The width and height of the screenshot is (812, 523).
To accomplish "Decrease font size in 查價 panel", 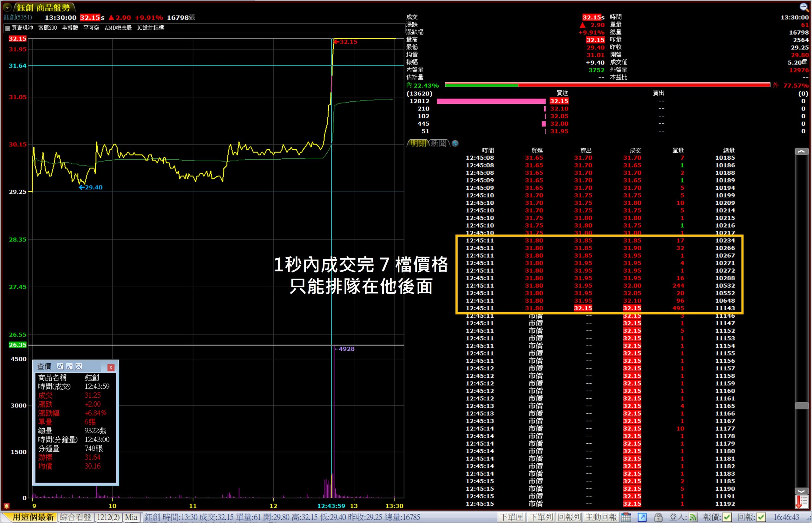I will [x=69, y=367].
